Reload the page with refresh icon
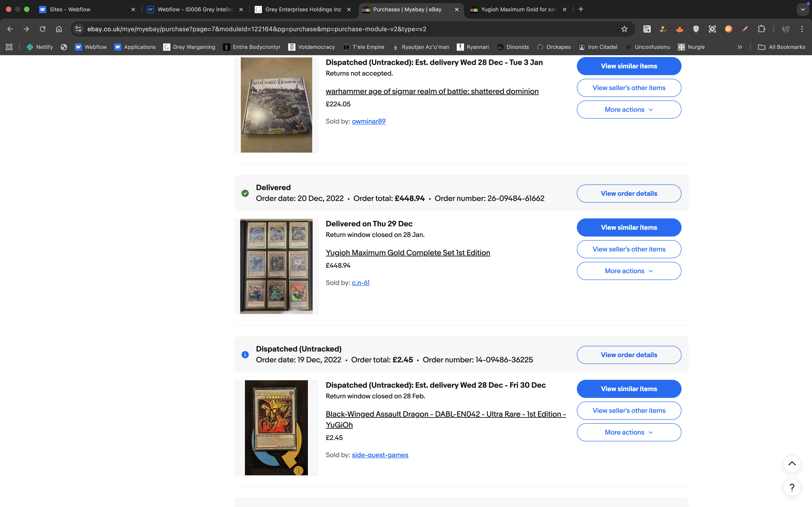This screenshot has height=507, width=812. 43,29
